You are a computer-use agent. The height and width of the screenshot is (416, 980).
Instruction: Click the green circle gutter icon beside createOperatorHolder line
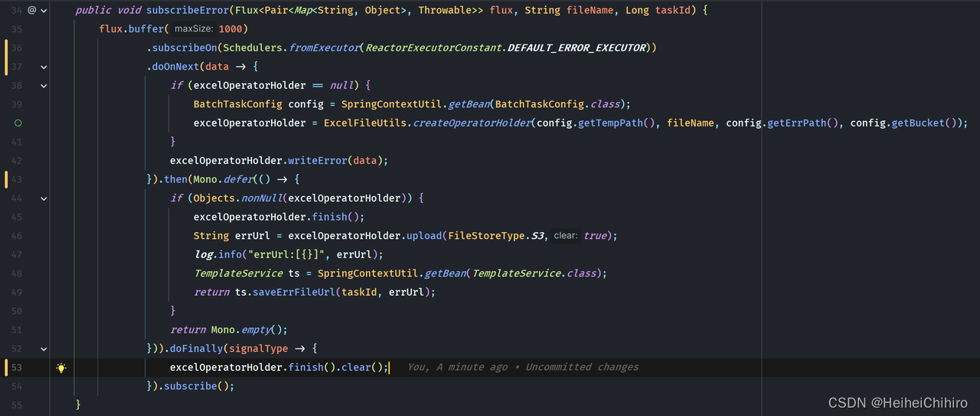click(18, 123)
